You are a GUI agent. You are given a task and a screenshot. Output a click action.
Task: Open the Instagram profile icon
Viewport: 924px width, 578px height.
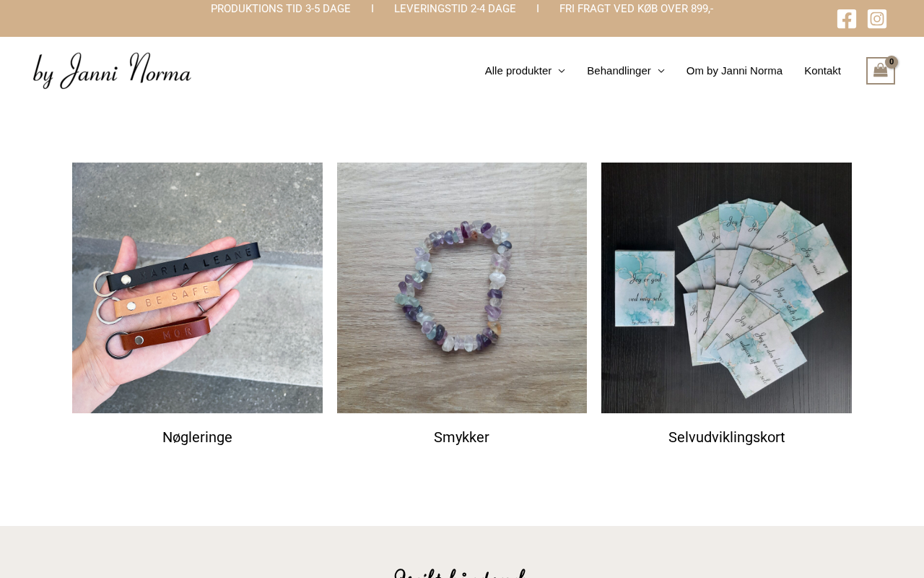877,19
